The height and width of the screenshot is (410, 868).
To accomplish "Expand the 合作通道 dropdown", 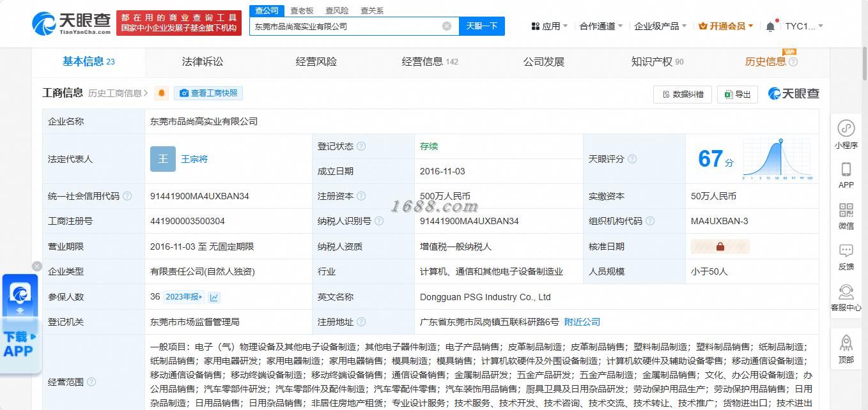I will point(601,26).
